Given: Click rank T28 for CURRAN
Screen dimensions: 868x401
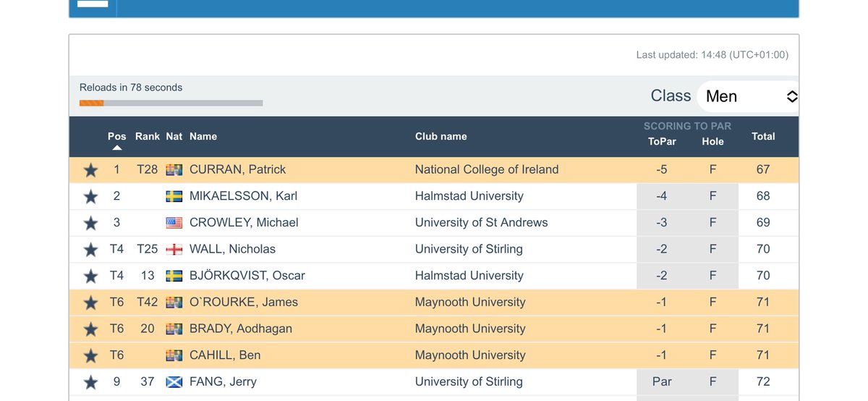Looking at the screenshot, I should [x=148, y=169].
